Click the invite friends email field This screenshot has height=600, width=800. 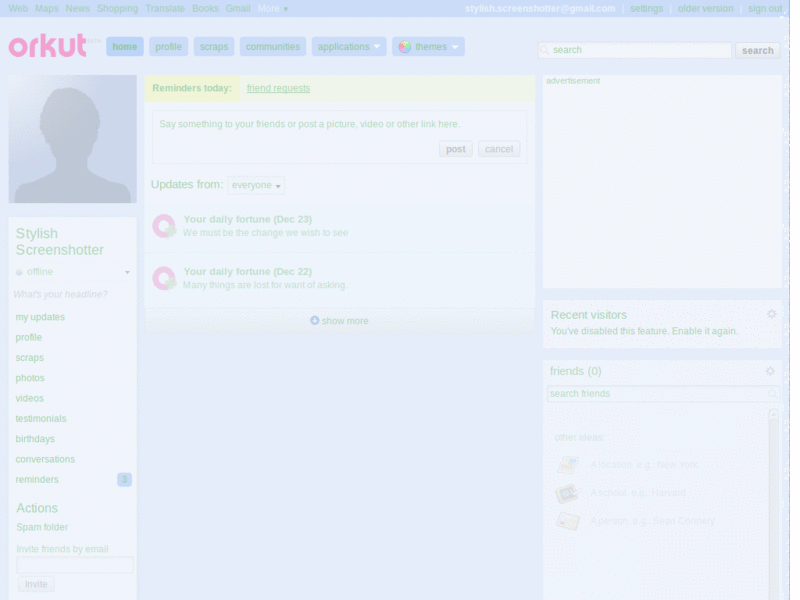pos(75,565)
